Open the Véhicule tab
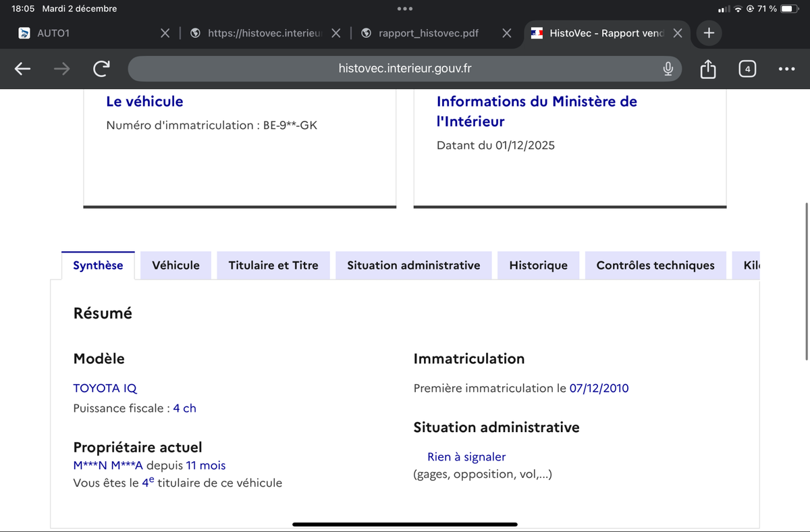The image size is (810, 532). 175,265
